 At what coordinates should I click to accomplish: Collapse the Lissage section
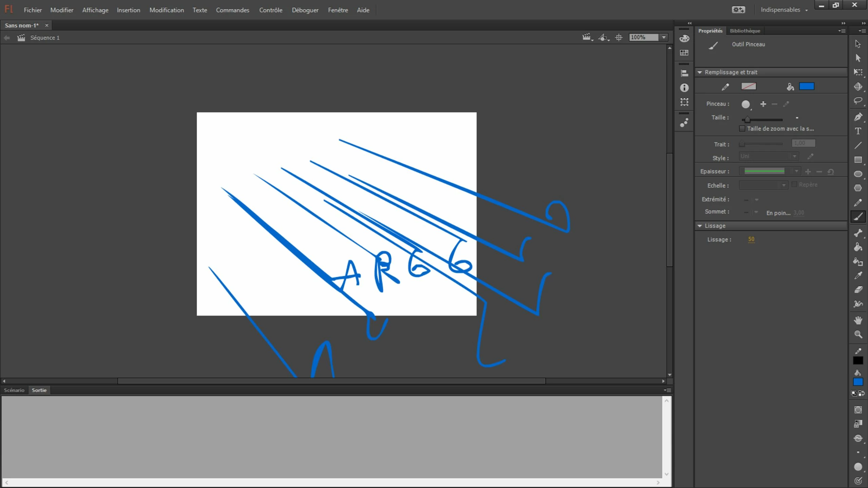(x=699, y=226)
